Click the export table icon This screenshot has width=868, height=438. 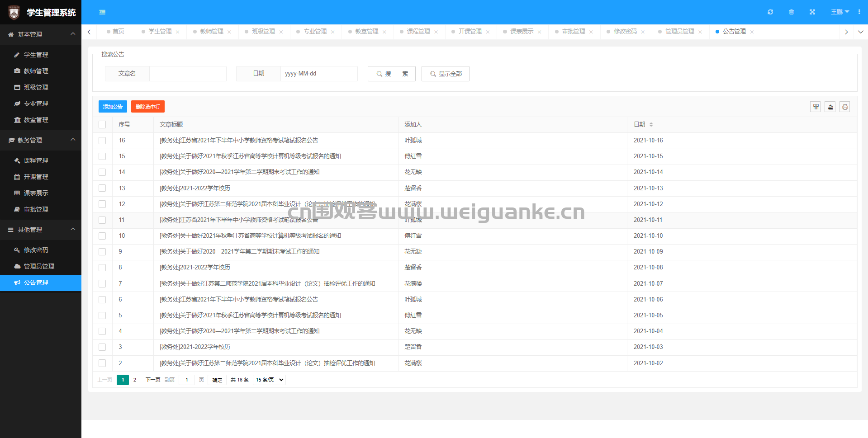click(830, 107)
